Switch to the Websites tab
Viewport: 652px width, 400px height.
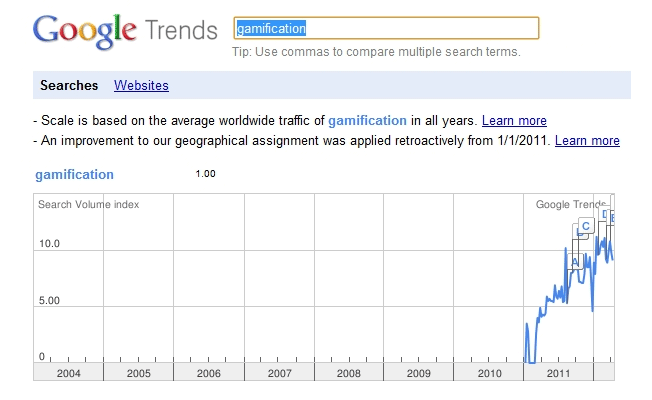click(141, 86)
